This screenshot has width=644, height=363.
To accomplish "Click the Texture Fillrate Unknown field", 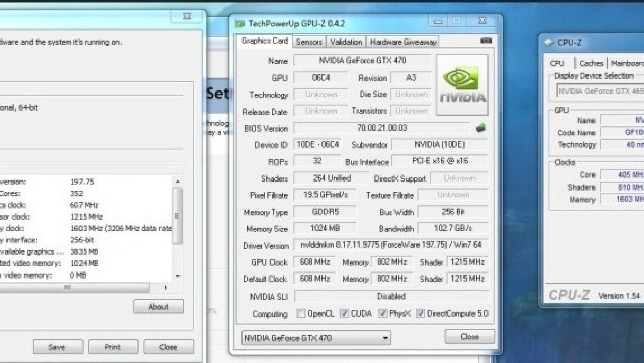I will 453,195.
